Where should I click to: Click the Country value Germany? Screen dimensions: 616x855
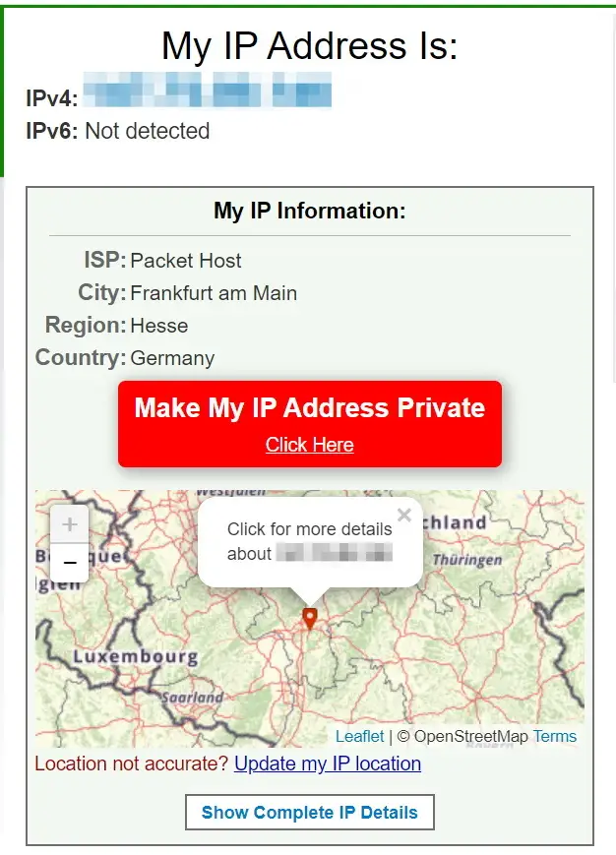pos(172,358)
